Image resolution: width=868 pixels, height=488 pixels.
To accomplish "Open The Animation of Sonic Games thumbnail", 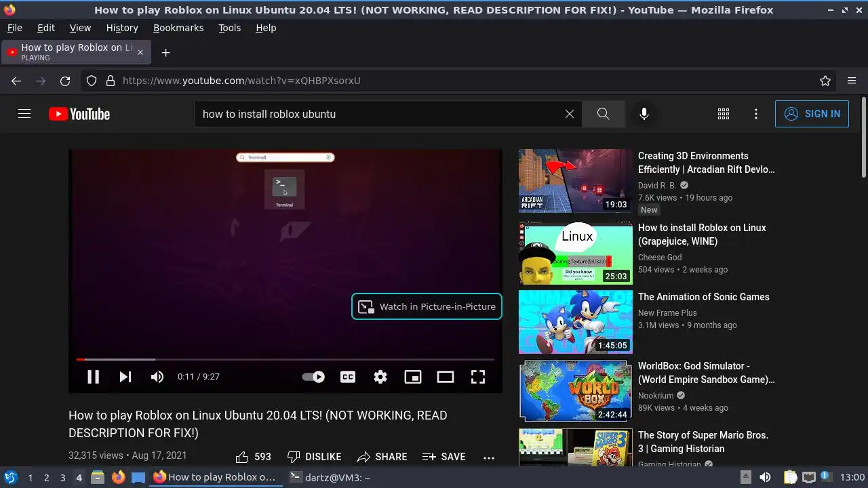I will coord(575,322).
